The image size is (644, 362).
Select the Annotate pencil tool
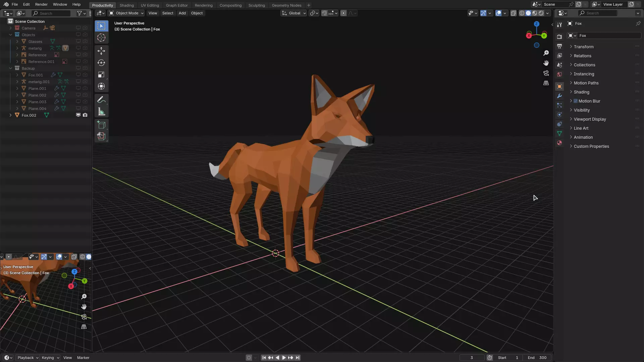point(101,100)
